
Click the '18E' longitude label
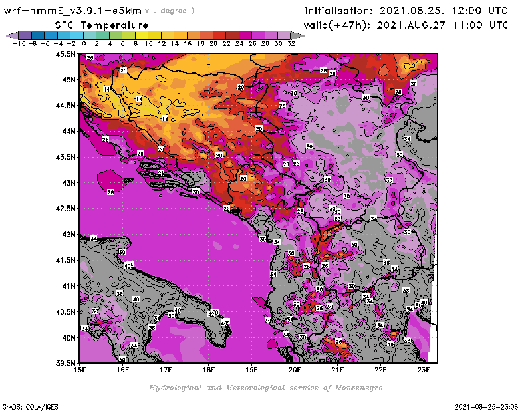click(x=209, y=370)
